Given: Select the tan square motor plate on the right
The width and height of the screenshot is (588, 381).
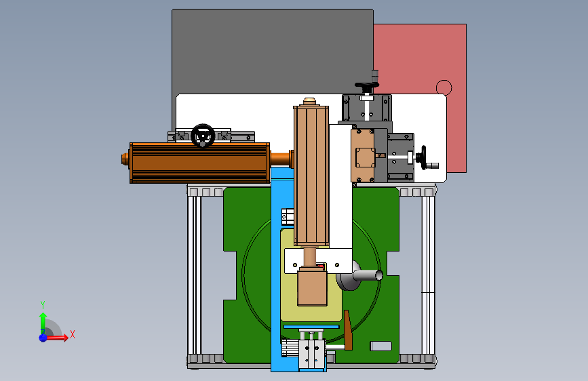Looking at the screenshot, I should point(363,156).
